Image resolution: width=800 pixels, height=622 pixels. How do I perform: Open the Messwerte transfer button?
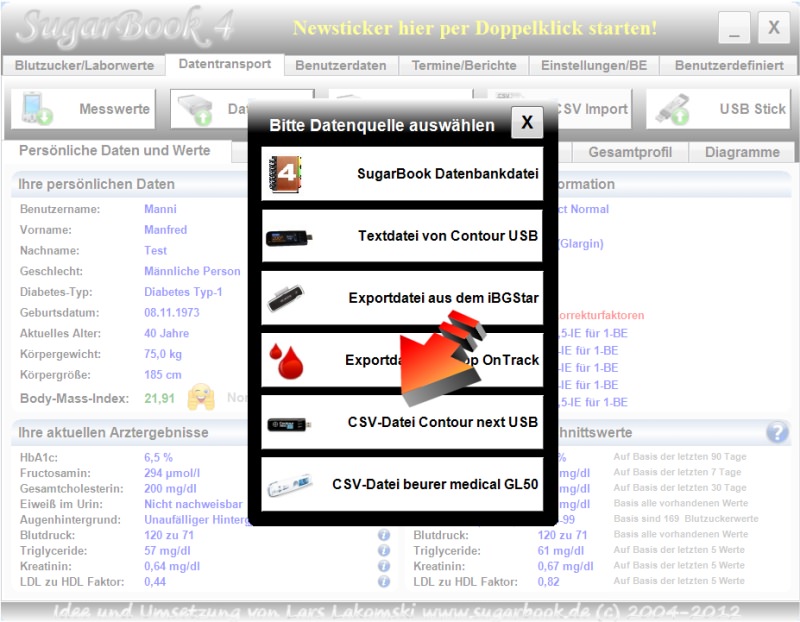84,109
